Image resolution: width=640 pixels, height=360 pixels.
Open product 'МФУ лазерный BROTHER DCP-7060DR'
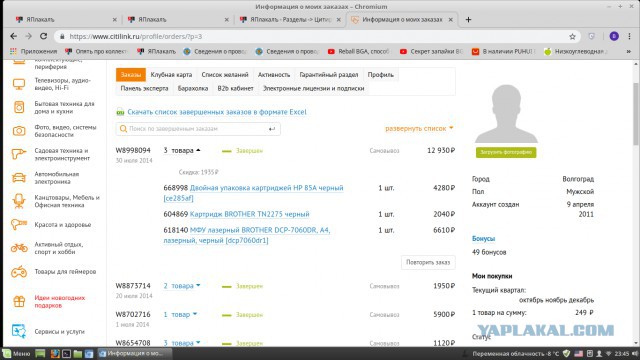tap(247, 235)
